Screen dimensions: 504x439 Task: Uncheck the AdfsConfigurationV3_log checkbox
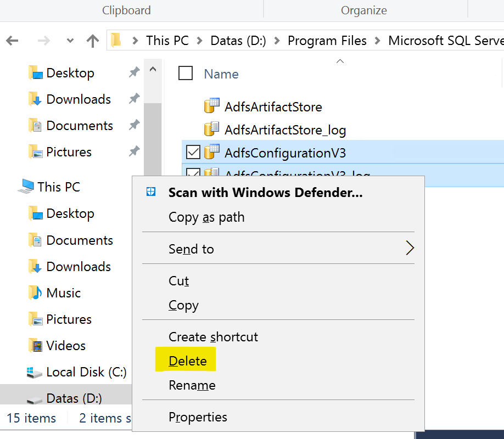pos(193,172)
